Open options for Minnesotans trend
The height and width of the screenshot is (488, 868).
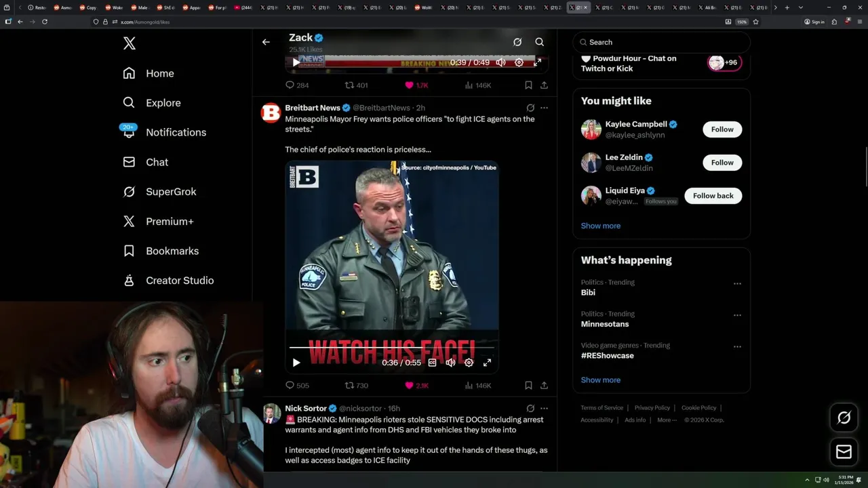[737, 315]
